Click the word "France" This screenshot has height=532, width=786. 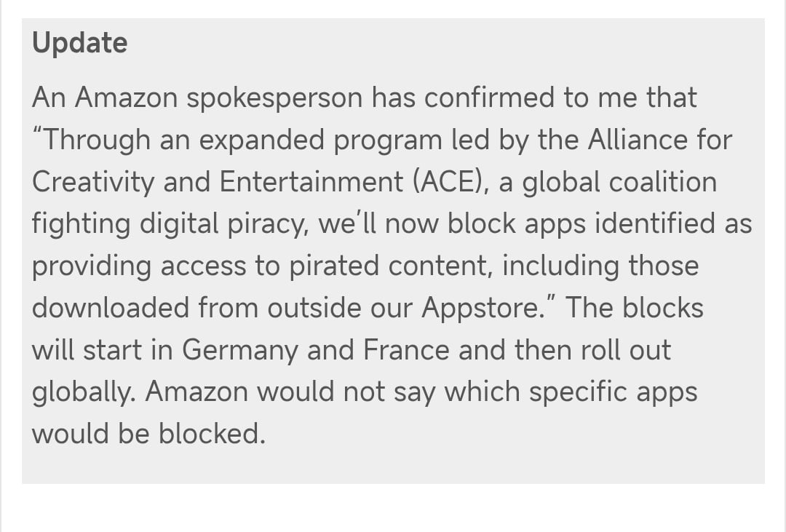pos(406,349)
